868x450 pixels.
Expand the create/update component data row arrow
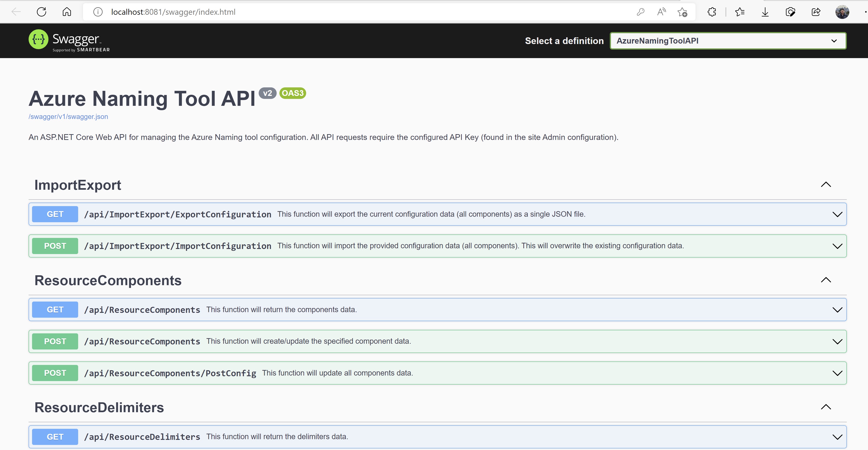(837, 342)
